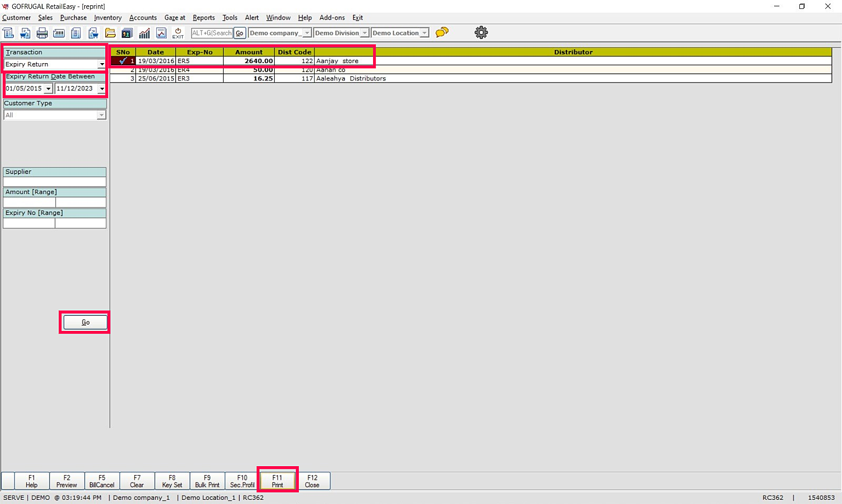Click the F8 Key Set button
The height and width of the screenshot is (504, 842).
172,481
